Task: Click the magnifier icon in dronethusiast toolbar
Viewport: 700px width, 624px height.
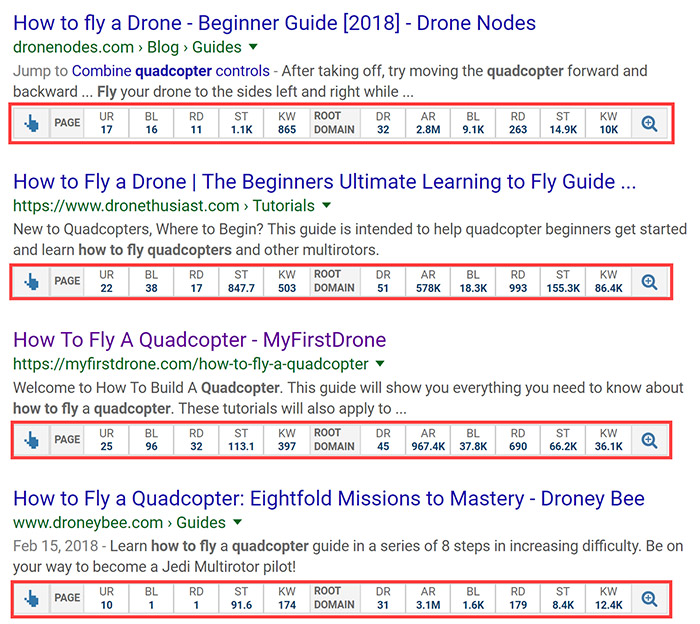Action: pos(649,282)
